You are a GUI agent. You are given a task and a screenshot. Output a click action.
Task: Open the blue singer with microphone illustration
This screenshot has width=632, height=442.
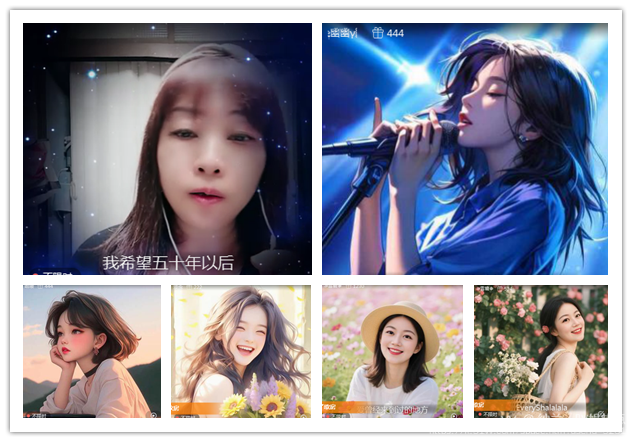tap(465, 149)
